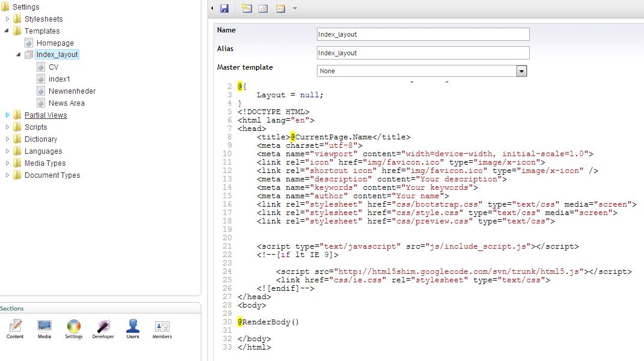Click the Settings root label in tree

[26, 7]
